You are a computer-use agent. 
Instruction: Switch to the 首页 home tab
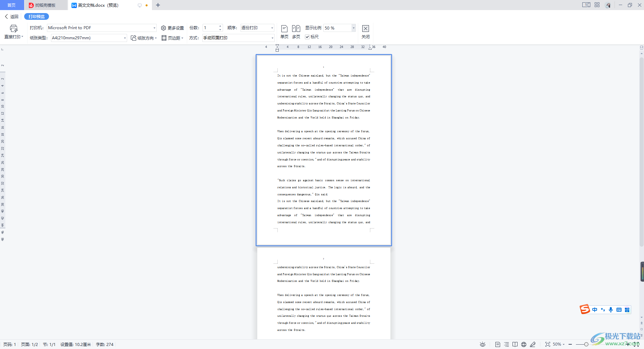[12, 5]
